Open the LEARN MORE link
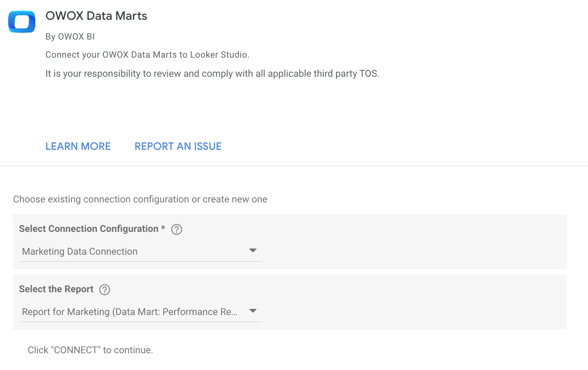This screenshot has height=370, width=588. [78, 146]
